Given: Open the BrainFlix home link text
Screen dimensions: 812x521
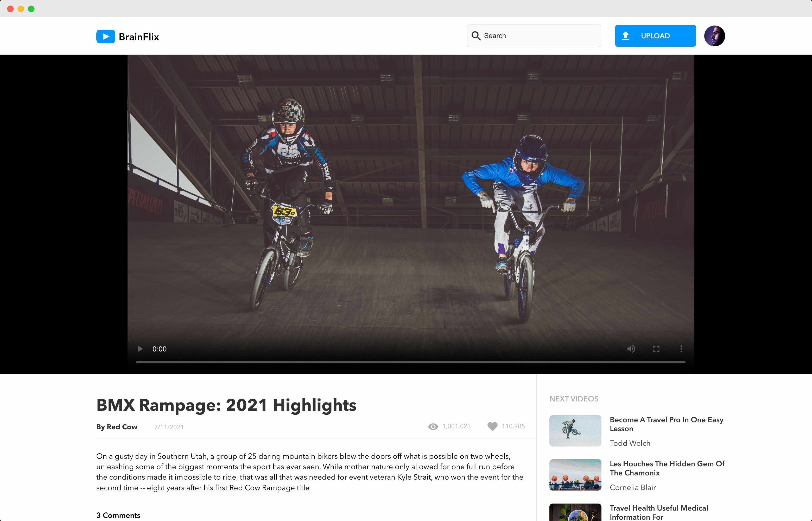Looking at the screenshot, I should (x=139, y=36).
